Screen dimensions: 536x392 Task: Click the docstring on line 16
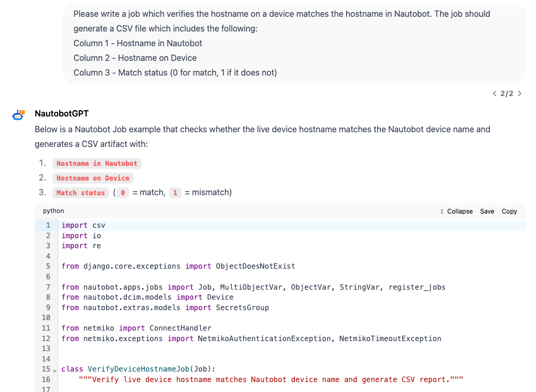pos(271,380)
